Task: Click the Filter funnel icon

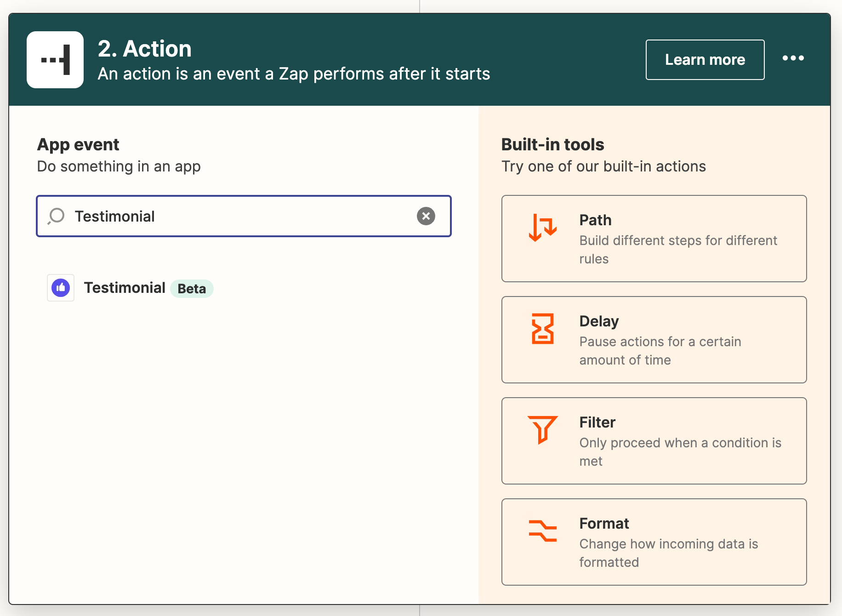Action: (x=542, y=429)
